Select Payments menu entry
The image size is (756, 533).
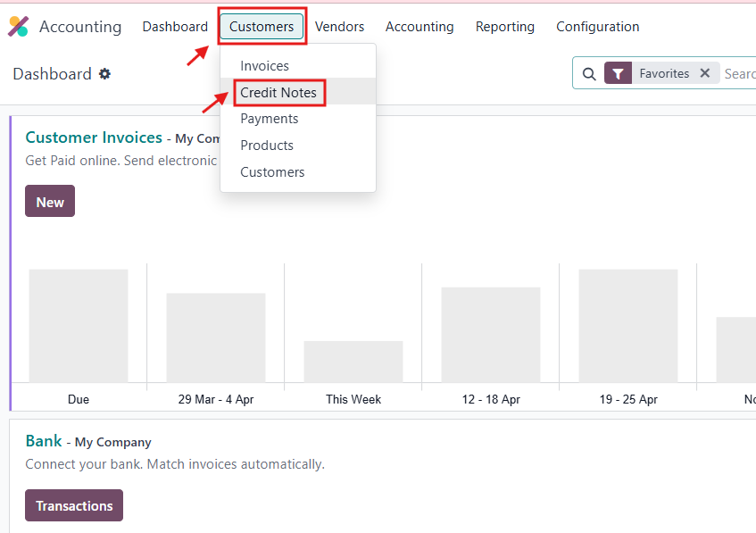pos(269,119)
